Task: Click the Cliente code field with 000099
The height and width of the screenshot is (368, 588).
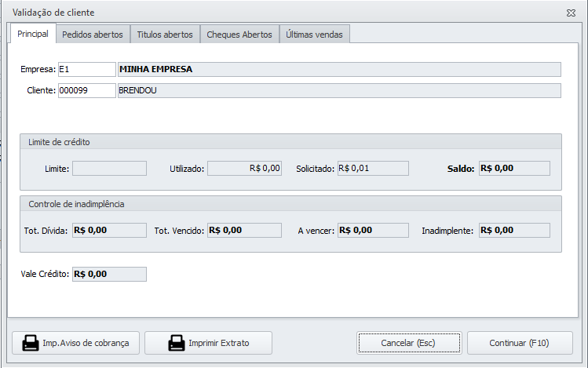Action: (x=86, y=90)
